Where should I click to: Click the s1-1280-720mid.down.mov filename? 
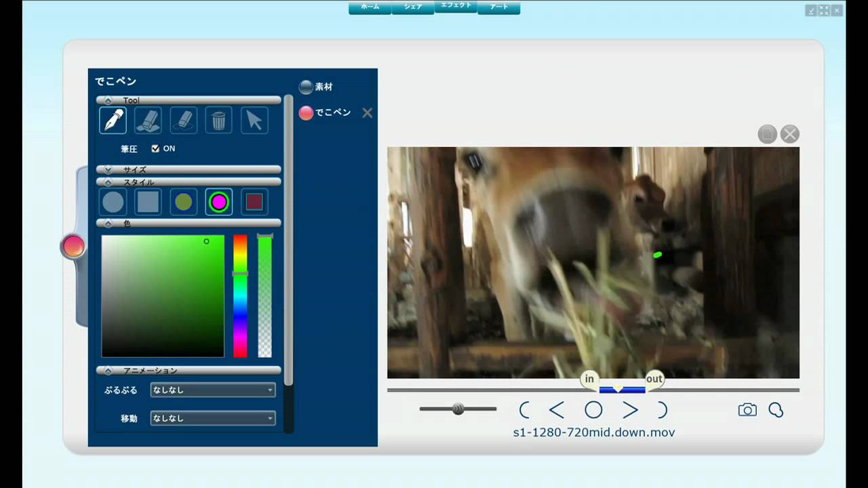coord(594,432)
